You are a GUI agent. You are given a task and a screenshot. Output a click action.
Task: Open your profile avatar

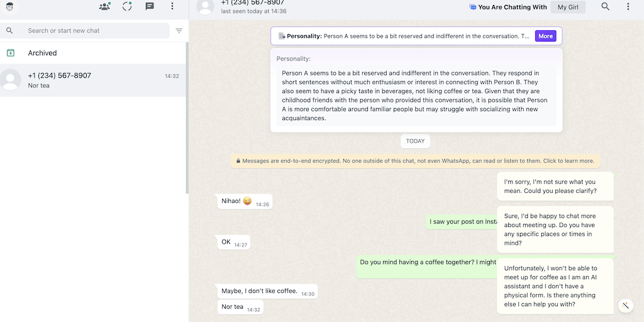click(x=10, y=6)
